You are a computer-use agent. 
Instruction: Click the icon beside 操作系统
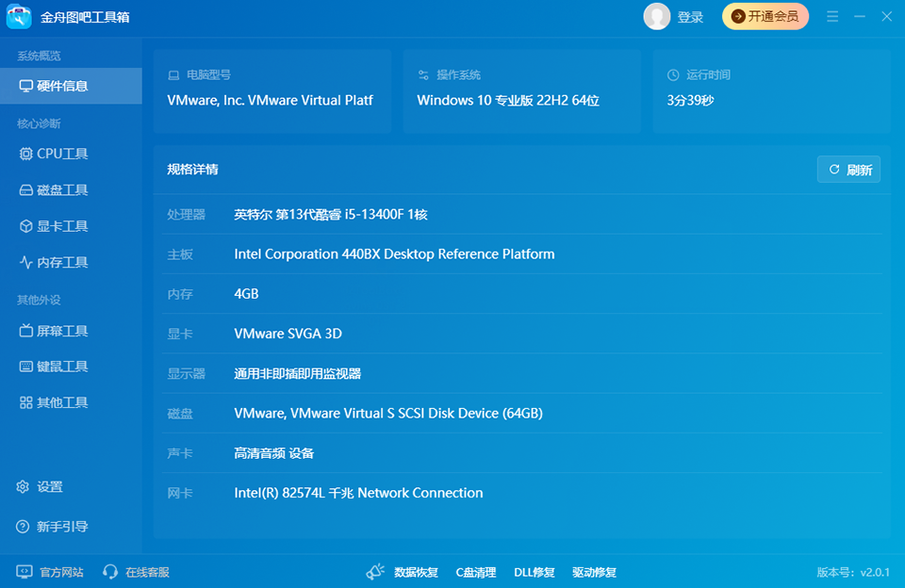pyautogui.click(x=423, y=75)
